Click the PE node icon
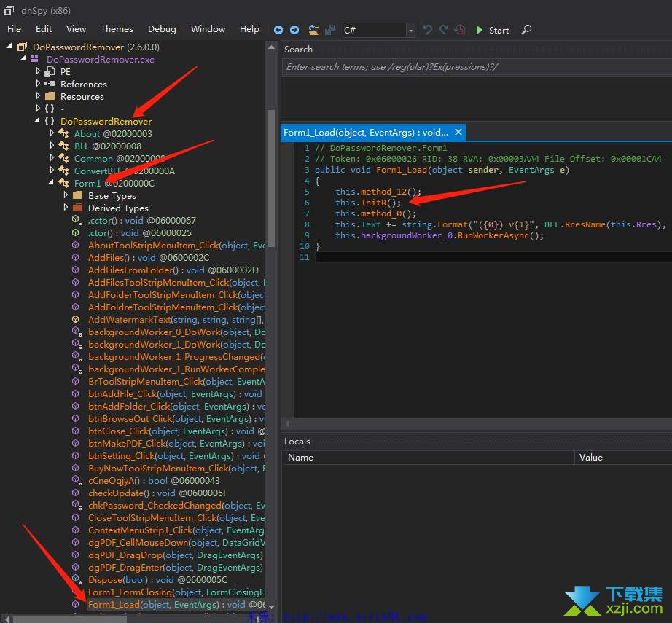Viewport: 672px width, 623px height. [50, 71]
